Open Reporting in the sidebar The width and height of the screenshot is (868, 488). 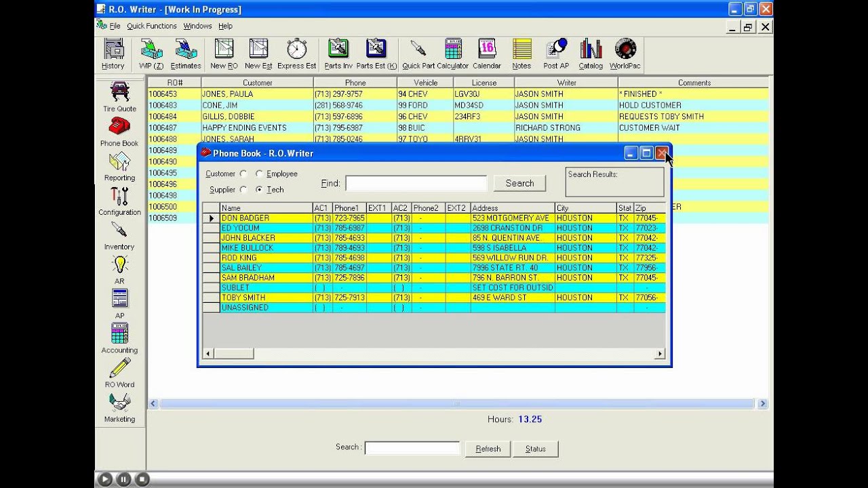[119, 166]
